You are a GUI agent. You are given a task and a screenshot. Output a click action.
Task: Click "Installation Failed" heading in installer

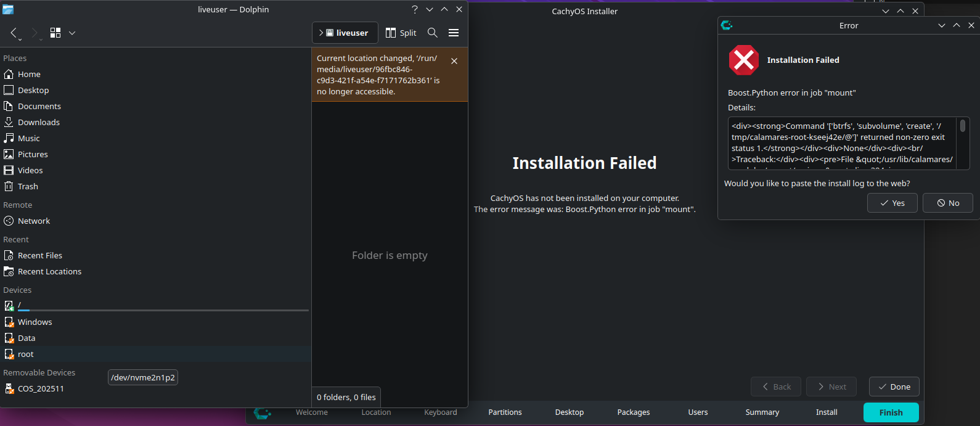[x=584, y=163]
